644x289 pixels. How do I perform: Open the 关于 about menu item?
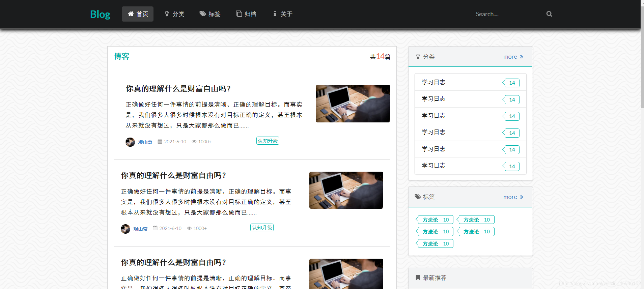(x=283, y=14)
